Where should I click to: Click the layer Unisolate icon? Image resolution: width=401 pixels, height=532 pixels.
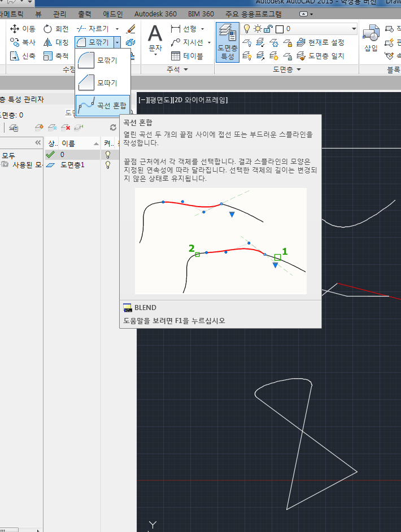pyautogui.click(x=260, y=56)
